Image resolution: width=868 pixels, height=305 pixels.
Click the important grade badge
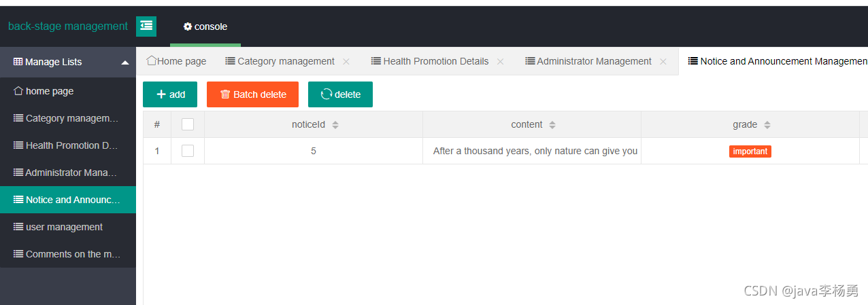[x=750, y=151]
